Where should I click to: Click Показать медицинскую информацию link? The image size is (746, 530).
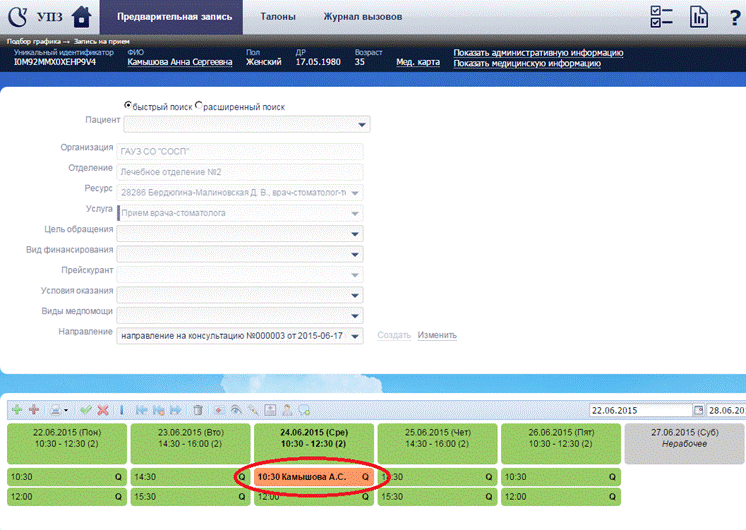(527, 64)
